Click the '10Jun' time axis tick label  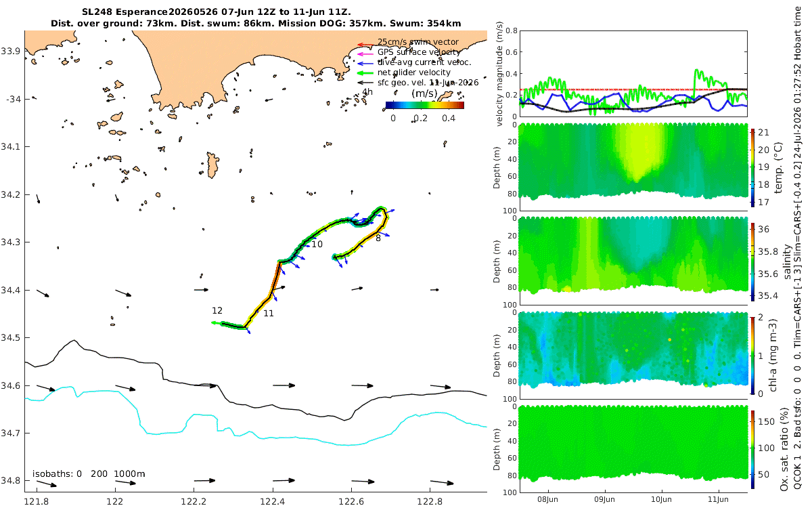pyautogui.click(x=662, y=498)
